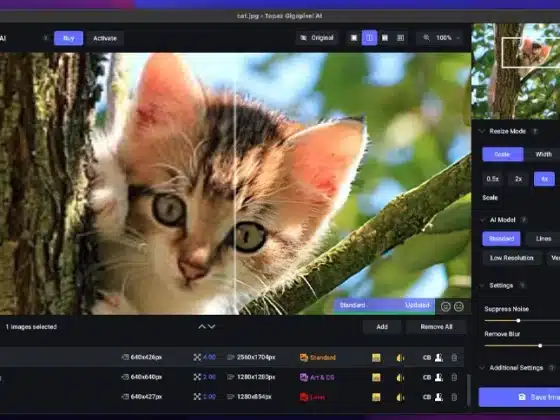This screenshot has width=560, height=420.
Task: Switch to the Scale resize tab
Action: point(502,154)
